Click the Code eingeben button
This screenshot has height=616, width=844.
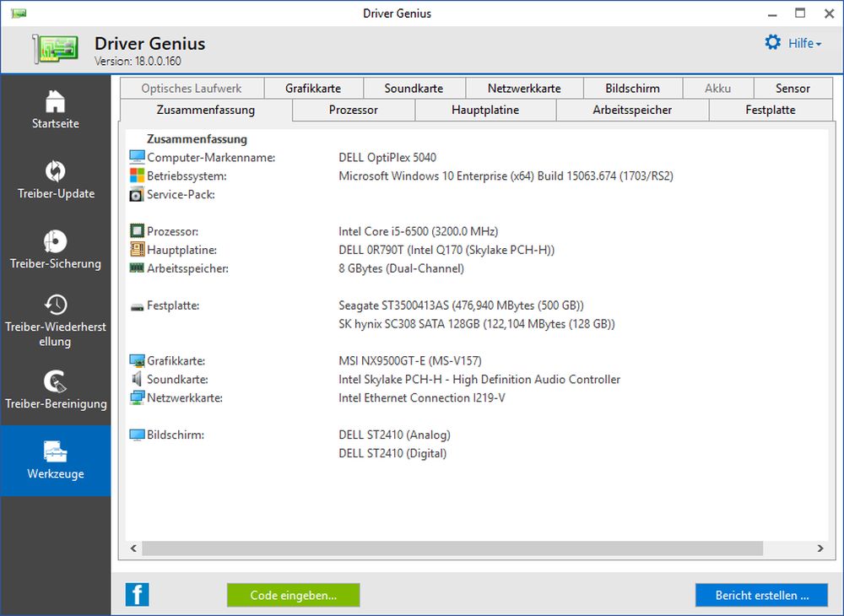coord(293,595)
